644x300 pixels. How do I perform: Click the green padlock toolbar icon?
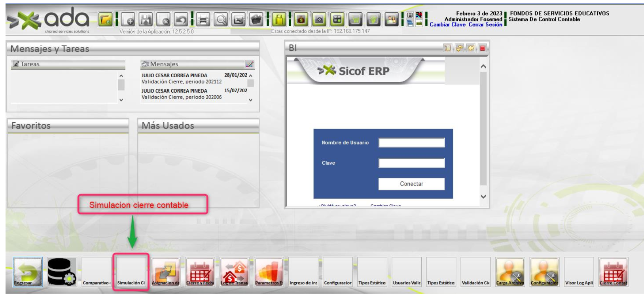pyautogui.click(x=279, y=19)
